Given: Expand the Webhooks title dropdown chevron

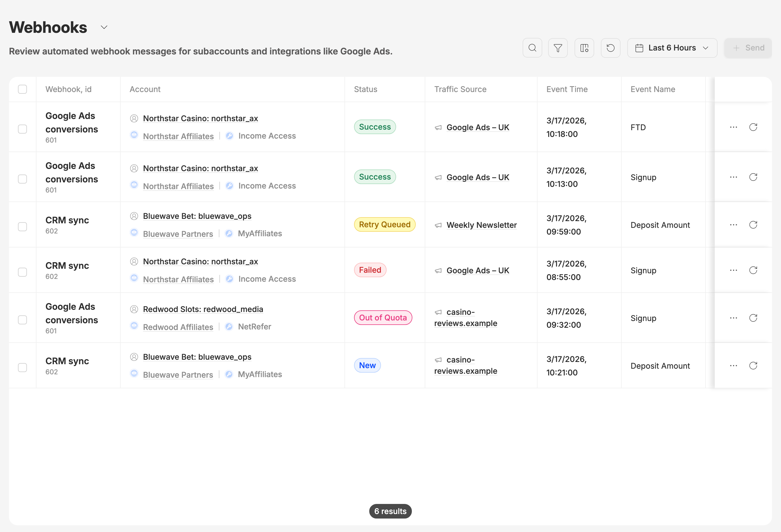Looking at the screenshot, I should point(104,27).
